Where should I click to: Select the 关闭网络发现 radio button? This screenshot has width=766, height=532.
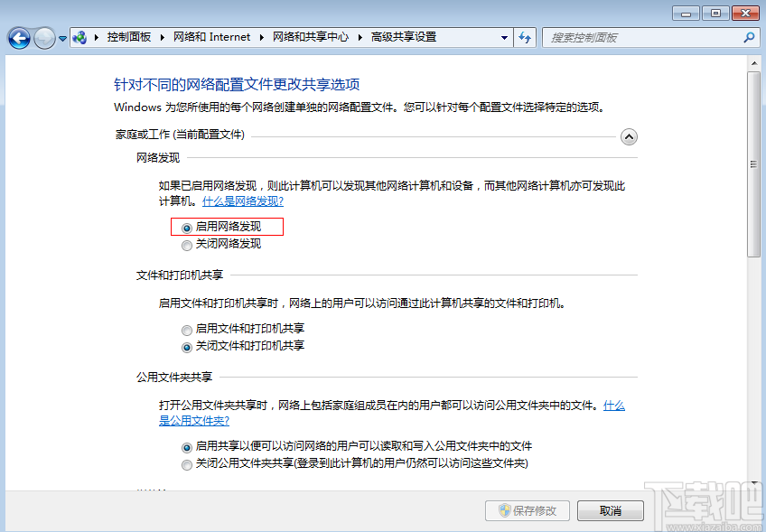coord(187,243)
